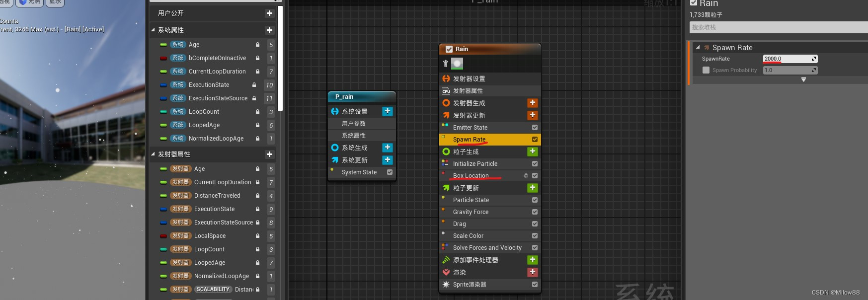868x300 pixels.
Task: Toggle the Box Location module checkbox
Action: [x=535, y=176]
